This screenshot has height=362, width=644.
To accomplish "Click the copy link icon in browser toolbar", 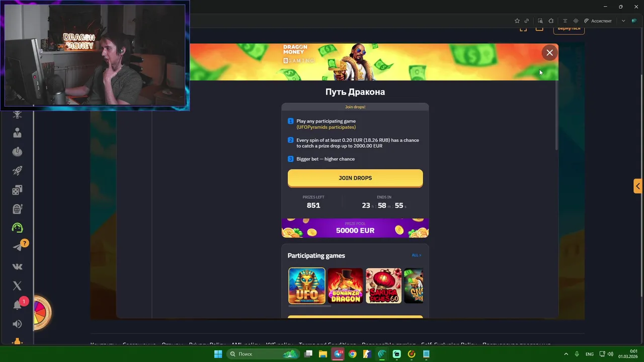I will coord(527,21).
